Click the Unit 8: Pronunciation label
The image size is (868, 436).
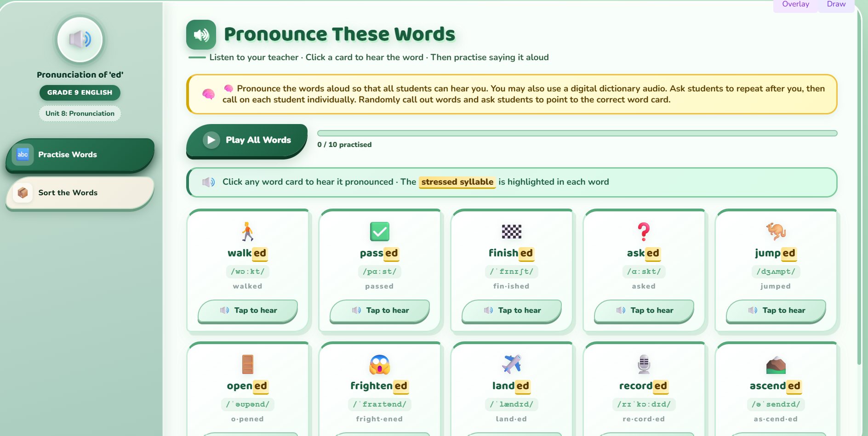pyautogui.click(x=80, y=113)
